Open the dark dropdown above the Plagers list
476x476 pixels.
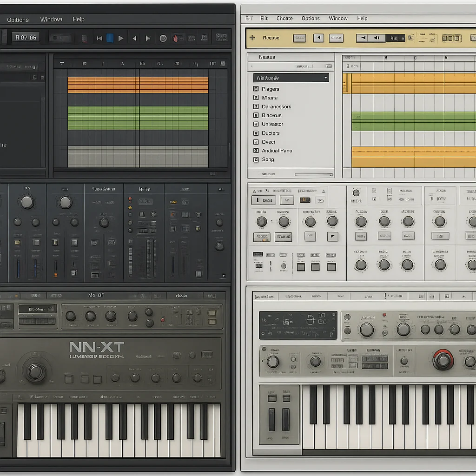[291, 78]
